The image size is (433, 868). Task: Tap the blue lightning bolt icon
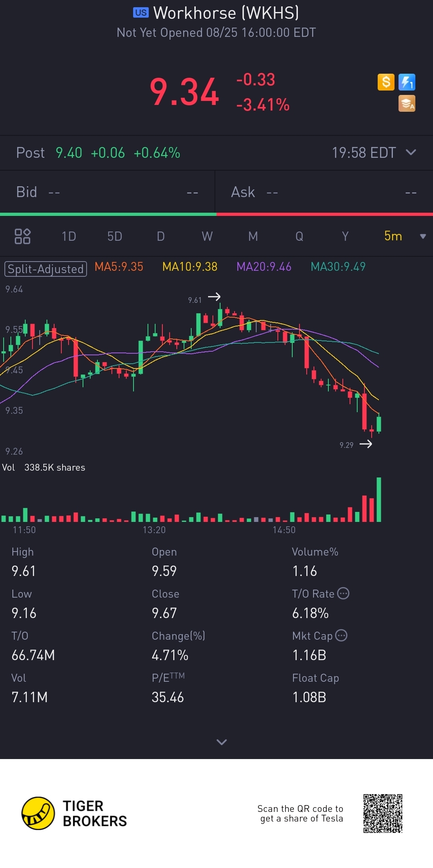407,82
